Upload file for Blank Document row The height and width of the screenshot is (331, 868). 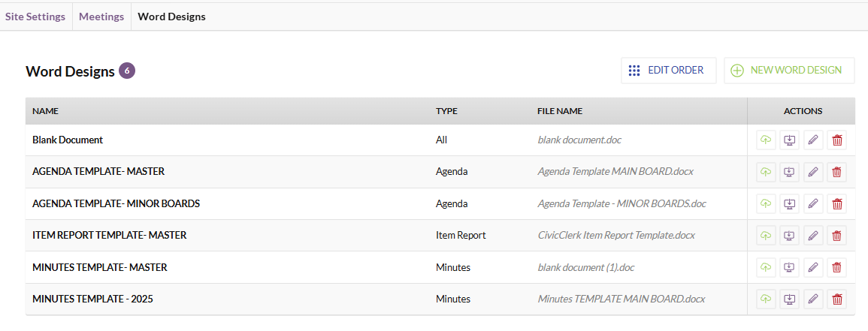coord(766,140)
